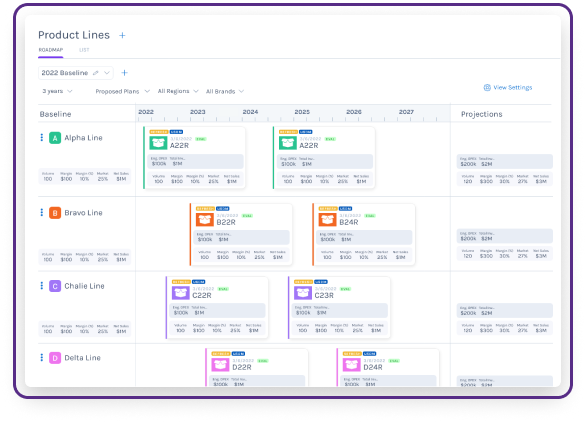This screenshot has width=586, height=422.
Task: Click the green A badge of Alpha Line
Action: [x=55, y=138]
